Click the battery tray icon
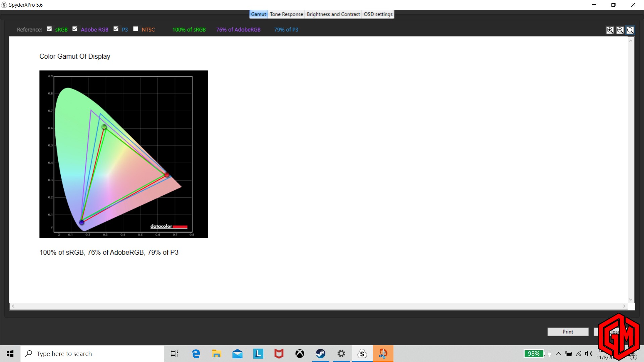 (569, 354)
